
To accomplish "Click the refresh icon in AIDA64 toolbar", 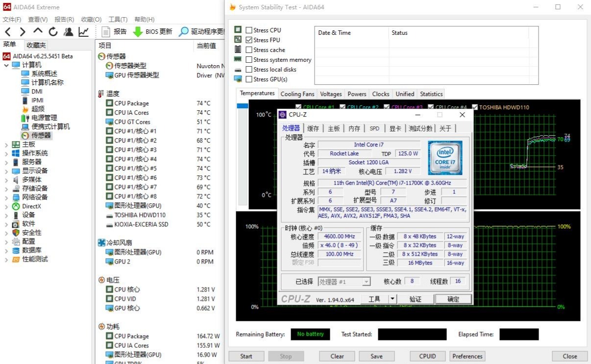I will [x=53, y=32].
